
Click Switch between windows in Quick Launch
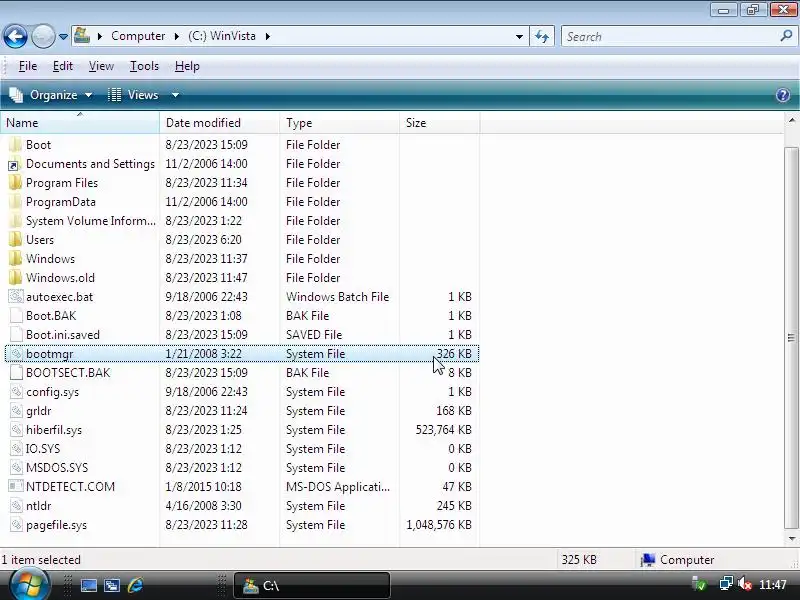pyautogui.click(x=112, y=585)
